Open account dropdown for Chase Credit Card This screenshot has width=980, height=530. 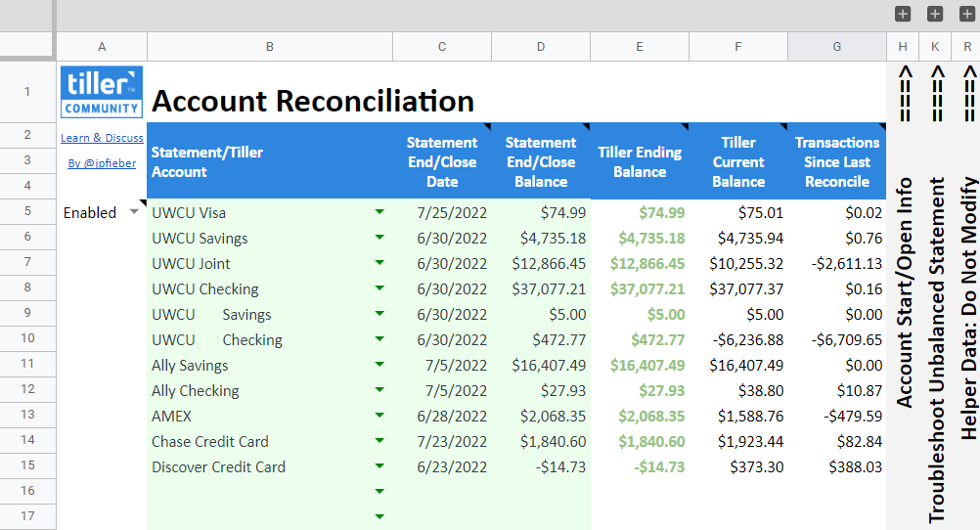pos(379,441)
